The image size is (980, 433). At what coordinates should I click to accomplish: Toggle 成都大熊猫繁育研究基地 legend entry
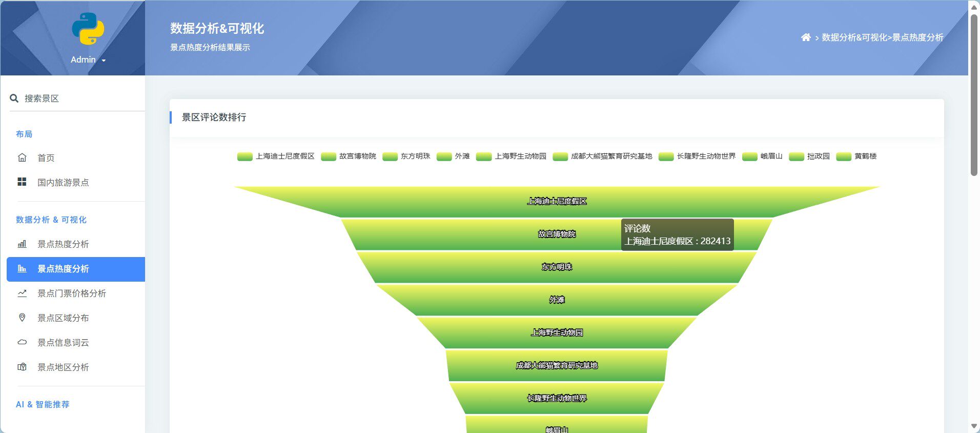pyautogui.click(x=602, y=156)
